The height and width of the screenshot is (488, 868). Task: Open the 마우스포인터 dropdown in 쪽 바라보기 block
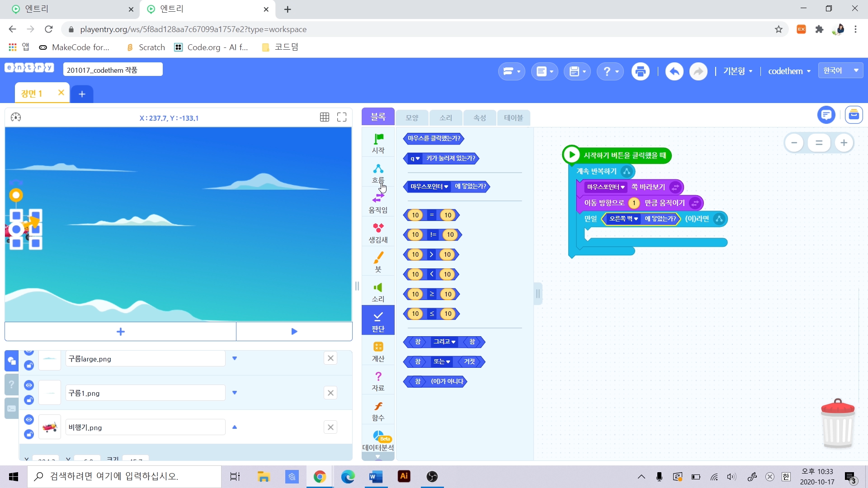(x=606, y=187)
